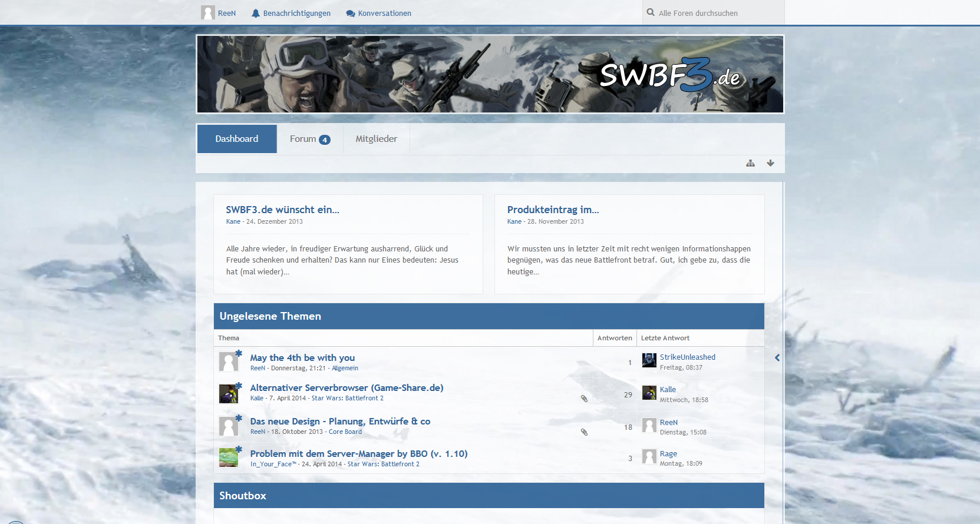The height and width of the screenshot is (524, 980).
Task: Open Kane author link under SWBF3.de wünscht article
Action: point(233,222)
